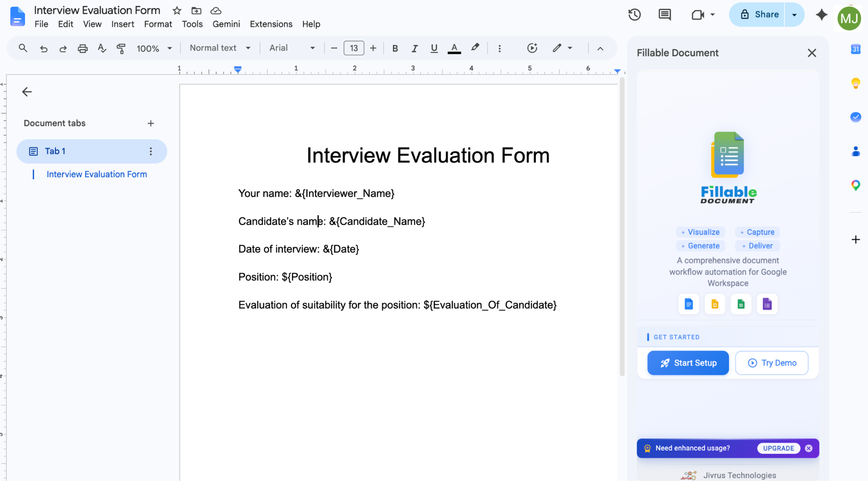Open the zoom 100% dropdown
This screenshot has width=868, height=481.
(154, 48)
